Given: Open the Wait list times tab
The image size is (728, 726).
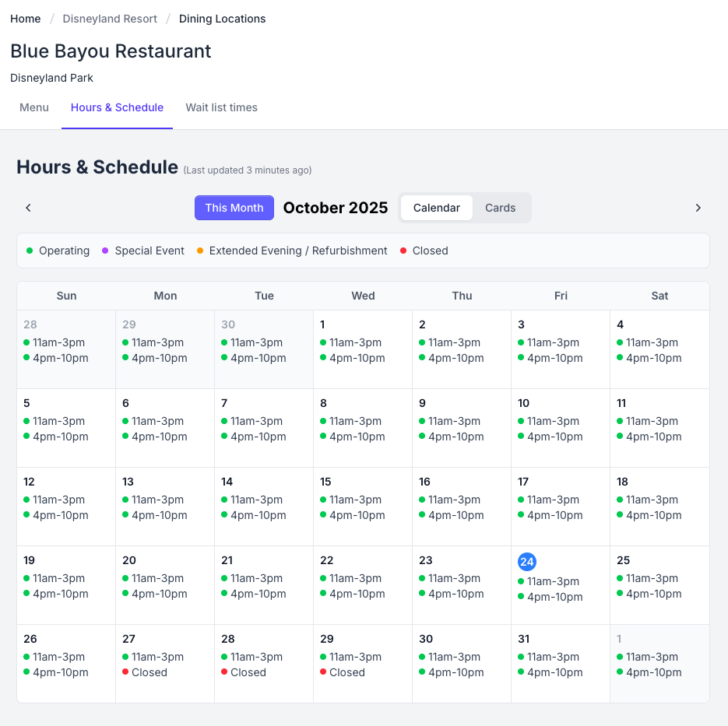Looking at the screenshot, I should [x=221, y=107].
